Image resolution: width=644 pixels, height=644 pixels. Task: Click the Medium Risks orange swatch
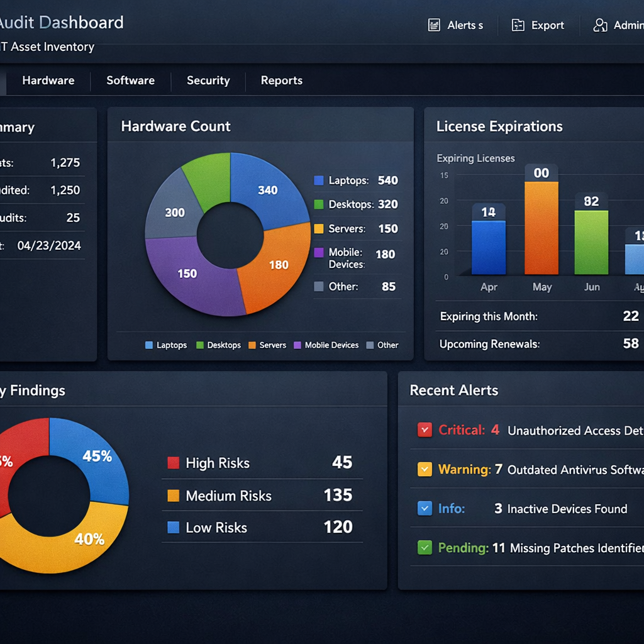click(174, 496)
